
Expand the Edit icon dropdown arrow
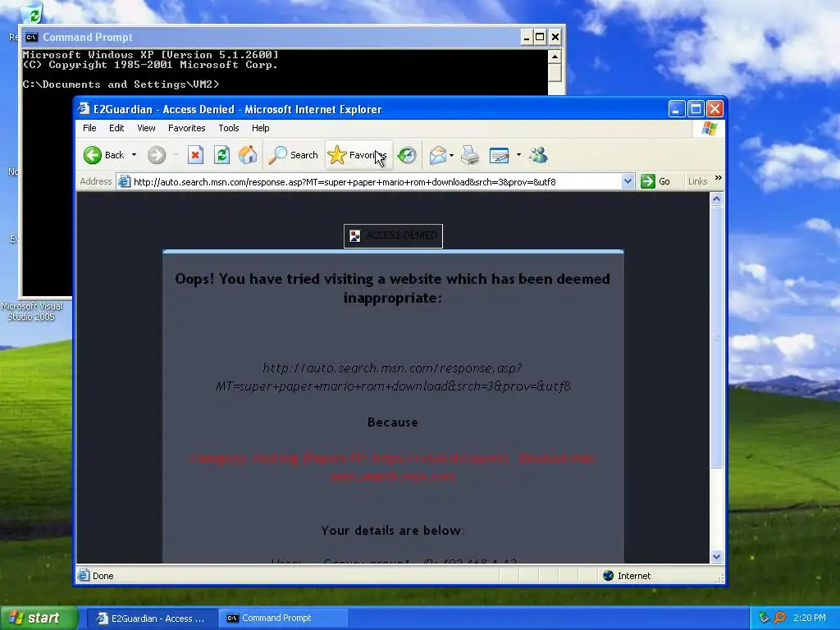[518, 155]
